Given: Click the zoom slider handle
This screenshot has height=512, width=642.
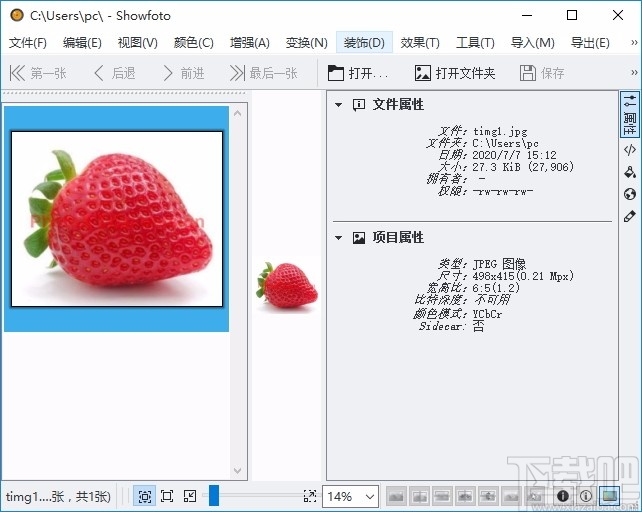Looking at the screenshot, I should [x=214, y=496].
